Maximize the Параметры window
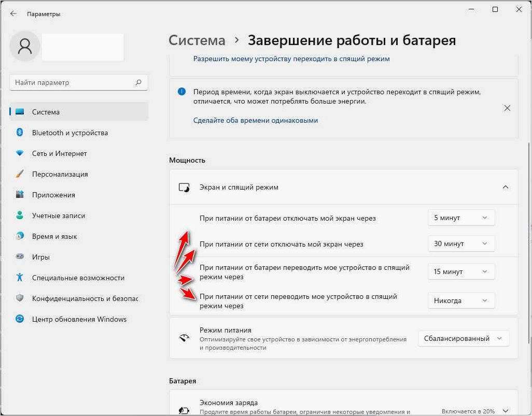532x416 pixels. point(495,9)
